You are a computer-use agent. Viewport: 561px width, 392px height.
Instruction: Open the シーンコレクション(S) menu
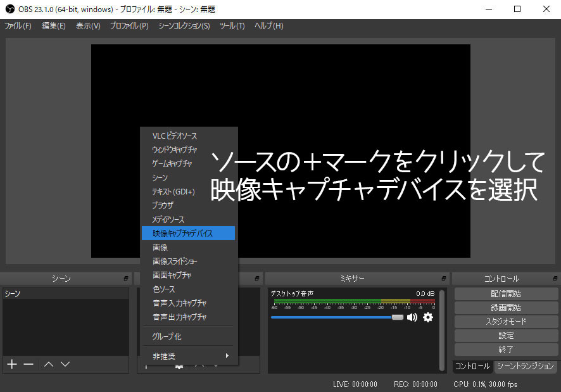184,26
